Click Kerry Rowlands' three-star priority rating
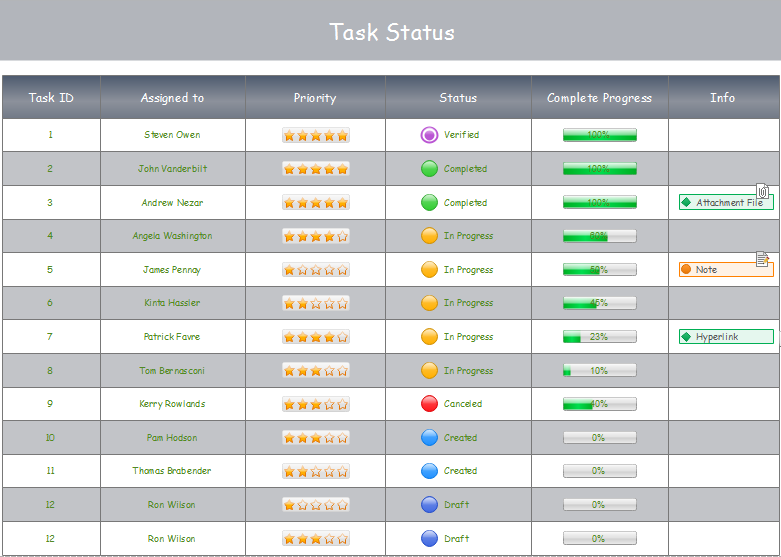Viewport: 781px width, 557px height. click(x=316, y=404)
